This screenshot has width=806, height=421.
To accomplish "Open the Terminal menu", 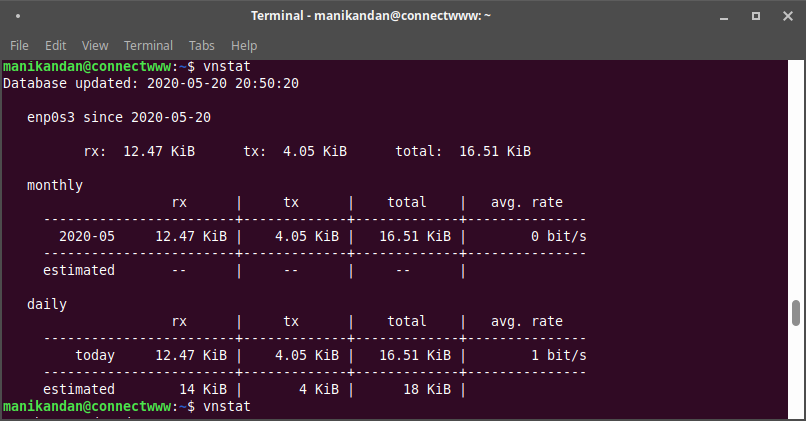I will pos(149,46).
